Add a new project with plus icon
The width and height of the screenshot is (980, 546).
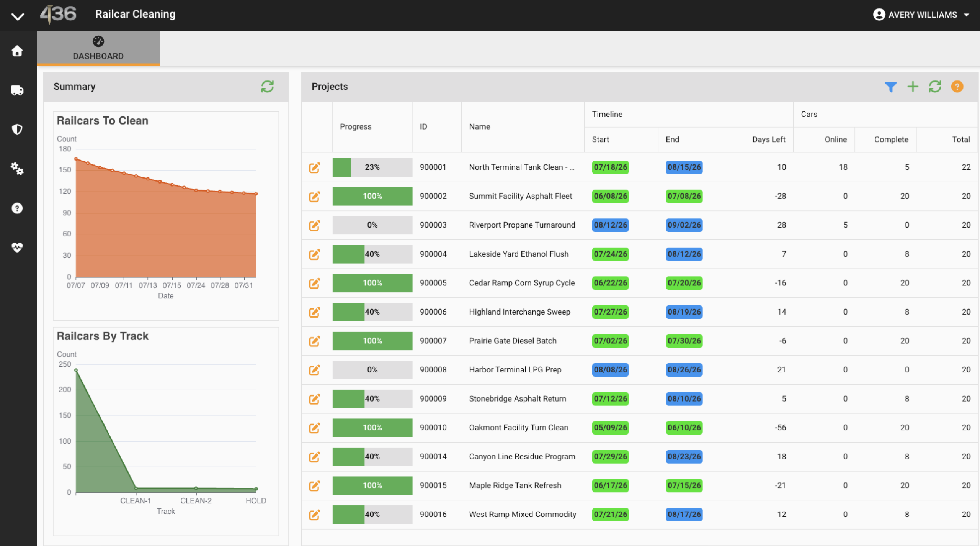(x=913, y=87)
